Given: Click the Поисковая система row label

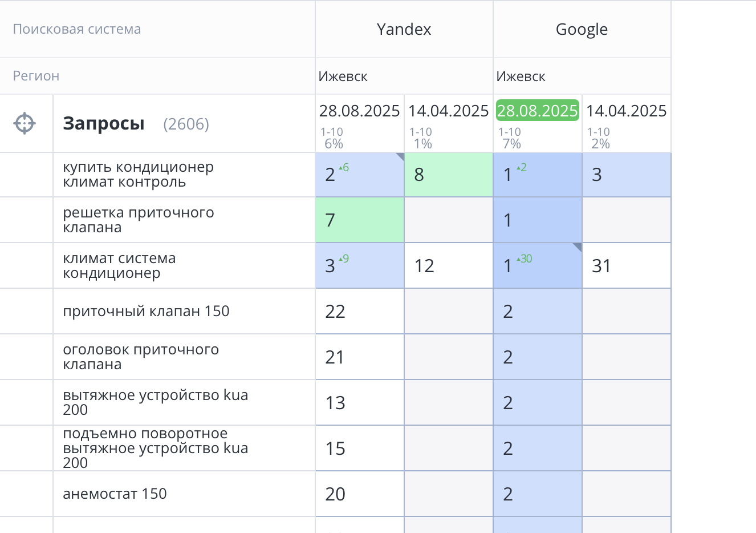Looking at the screenshot, I should pos(77,29).
